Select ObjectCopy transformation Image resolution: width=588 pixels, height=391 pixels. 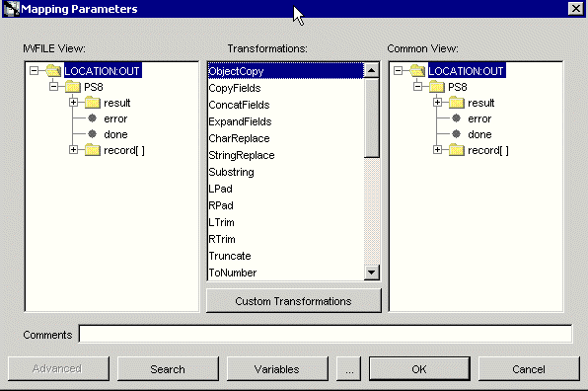tap(286, 71)
